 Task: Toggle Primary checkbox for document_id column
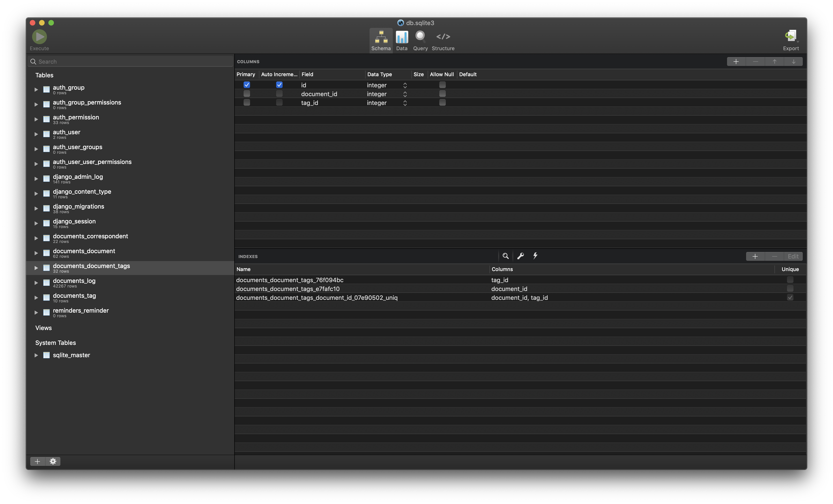pos(247,94)
